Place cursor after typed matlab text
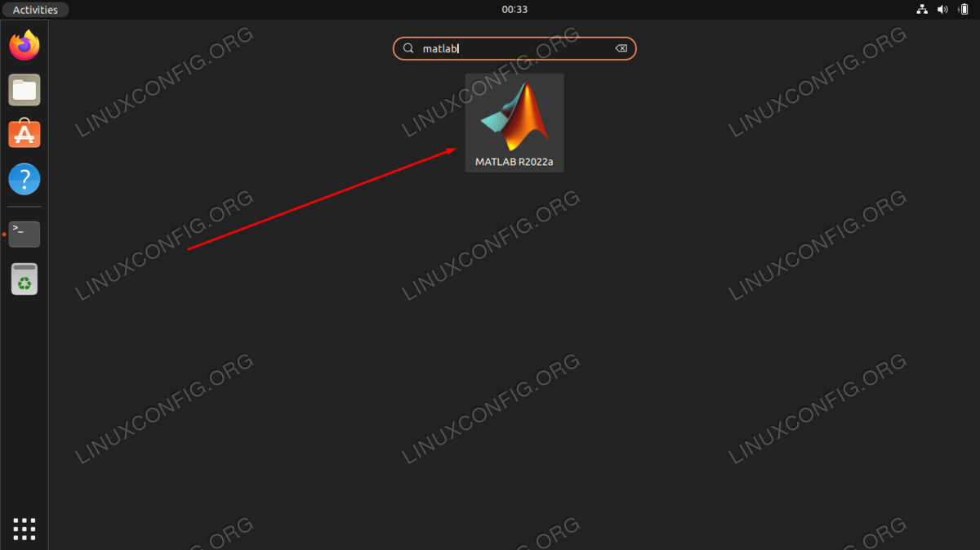The image size is (980, 550). click(460, 48)
